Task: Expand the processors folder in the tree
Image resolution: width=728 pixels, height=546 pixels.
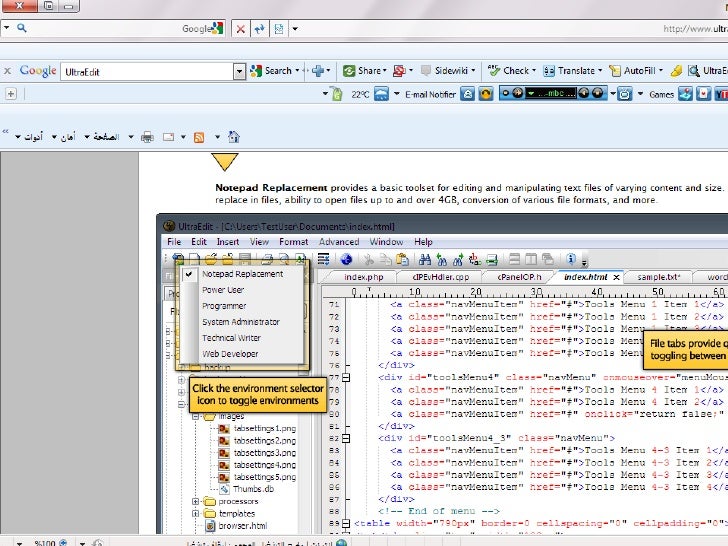Action: [x=195, y=501]
